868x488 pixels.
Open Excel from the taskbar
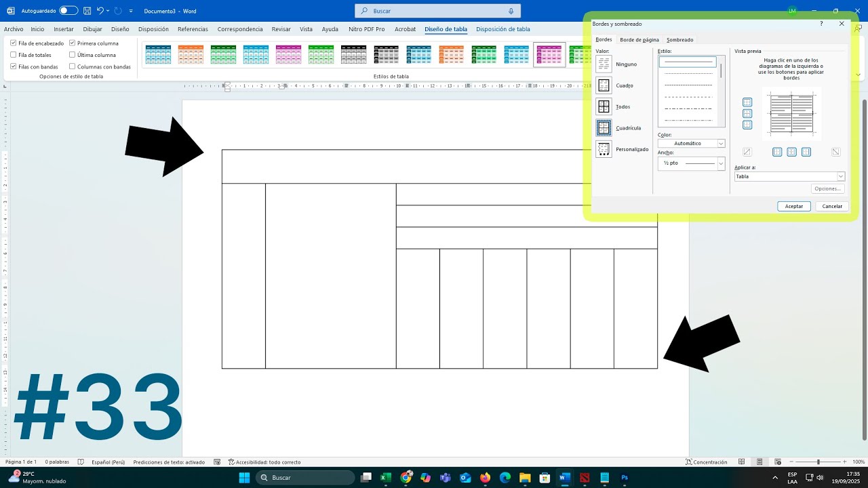coord(386,478)
